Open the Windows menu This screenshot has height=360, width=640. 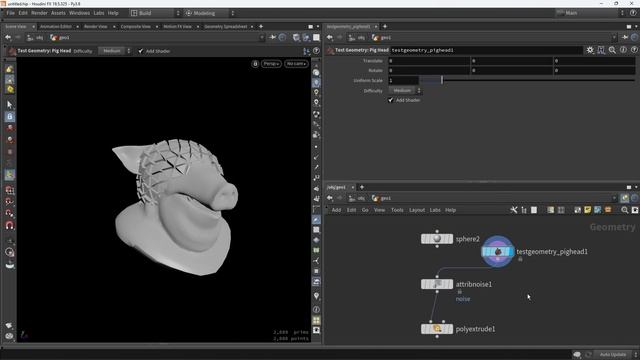pyautogui.click(x=79, y=13)
